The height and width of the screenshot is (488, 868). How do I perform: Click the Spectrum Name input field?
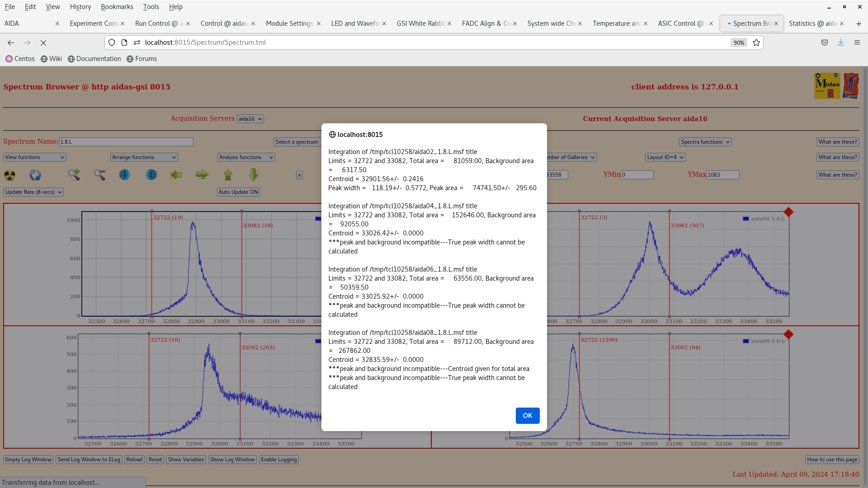pyautogui.click(x=126, y=142)
